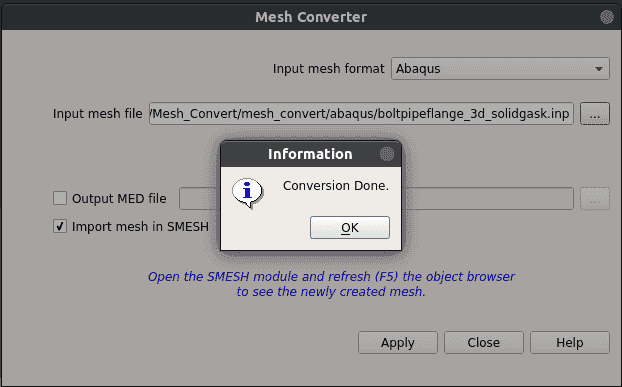622x387 pixels.
Task: Click the greyed browse button for MED output
Action: tap(595, 198)
